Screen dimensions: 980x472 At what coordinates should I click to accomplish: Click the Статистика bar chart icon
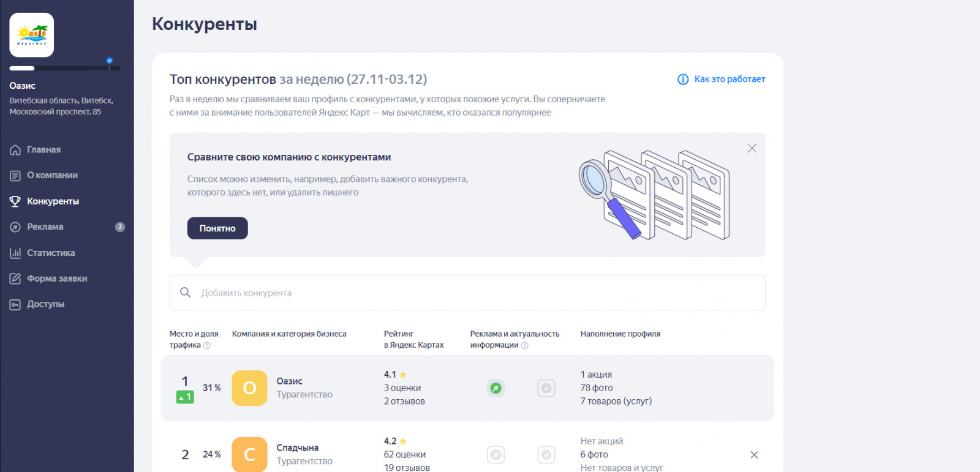(15, 253)
